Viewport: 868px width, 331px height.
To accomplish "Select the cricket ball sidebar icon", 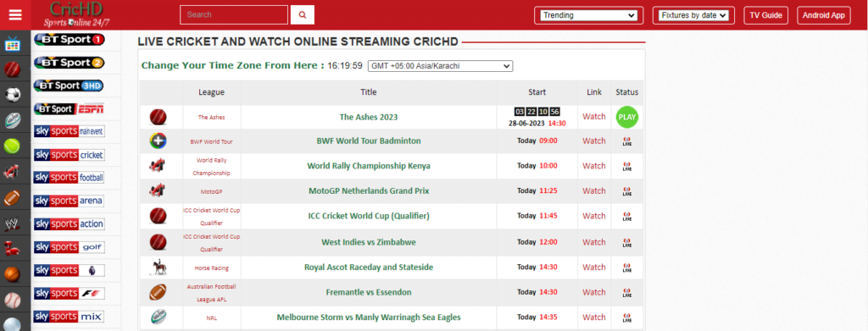I will [x=13, y=69].
